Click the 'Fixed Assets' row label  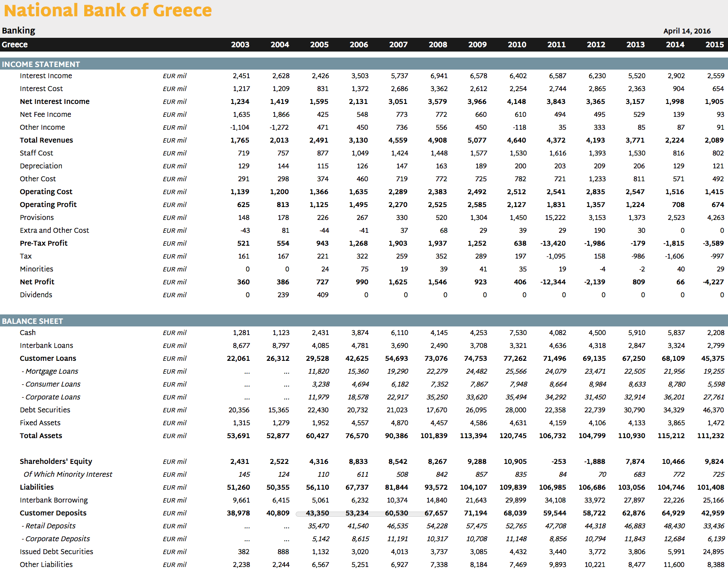[40, 423]
